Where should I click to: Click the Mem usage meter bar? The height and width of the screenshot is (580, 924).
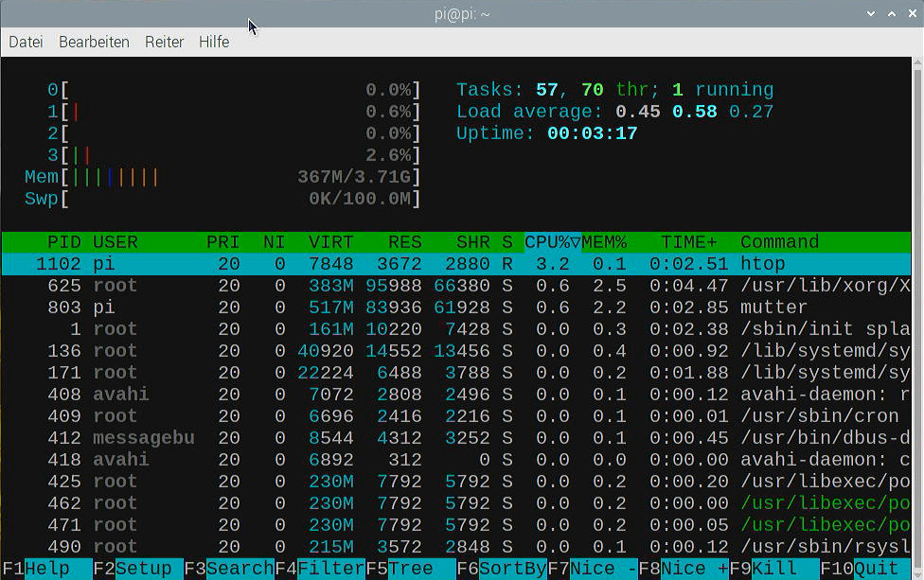point(222,177)
